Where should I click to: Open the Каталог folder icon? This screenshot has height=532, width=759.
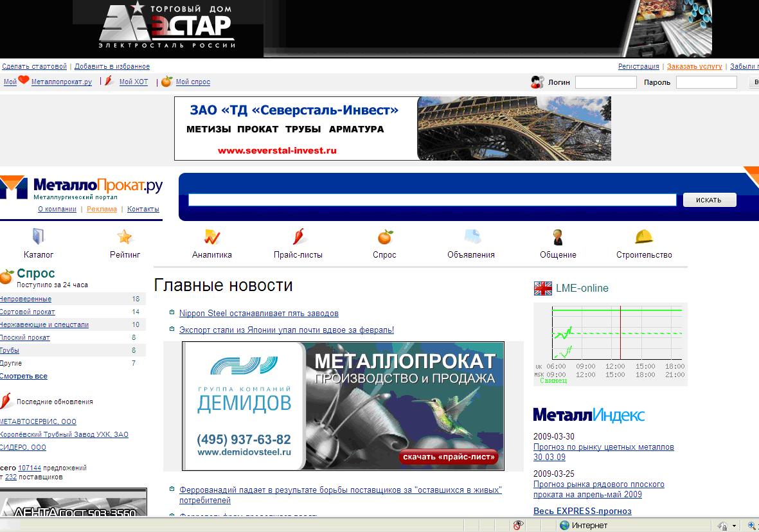pos(39,236)
